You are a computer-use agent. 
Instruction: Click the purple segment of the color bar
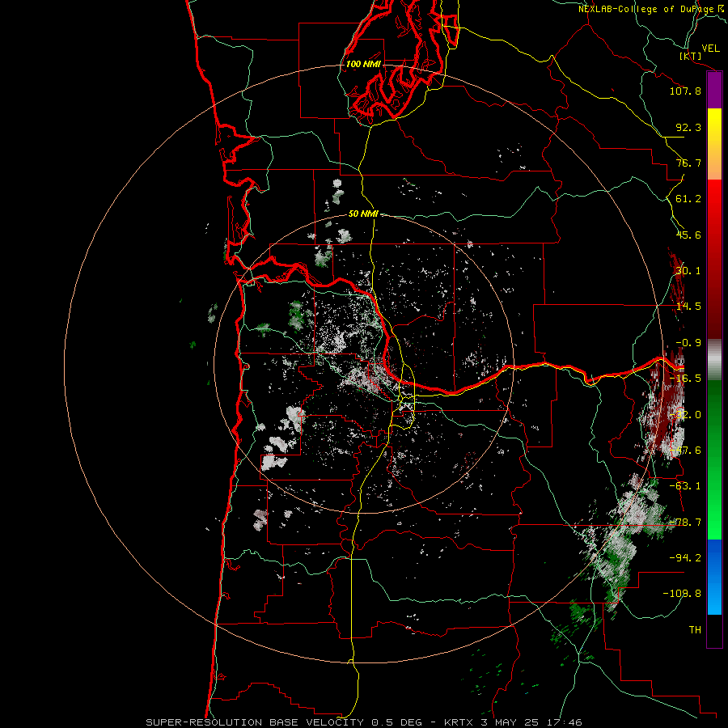714,90
